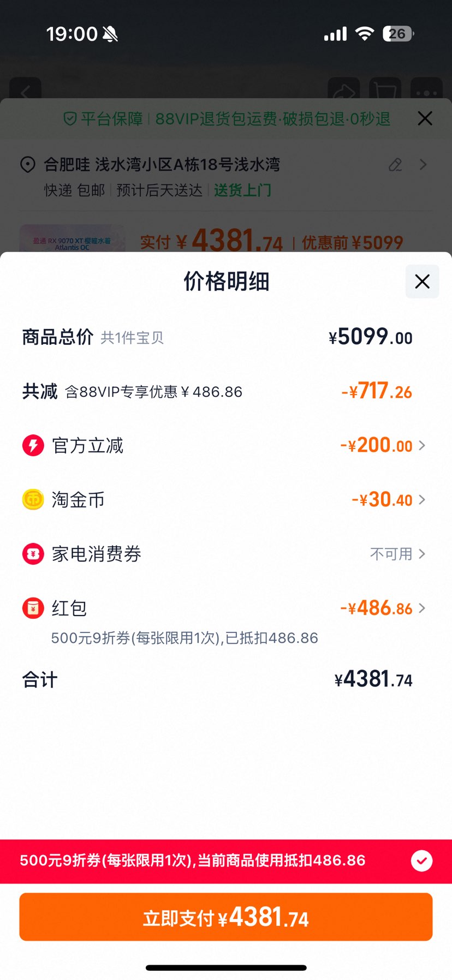The image size is (452, 980).
Task: Expand the 官方立减 -¥200.00 details
Action: point(383,445)
